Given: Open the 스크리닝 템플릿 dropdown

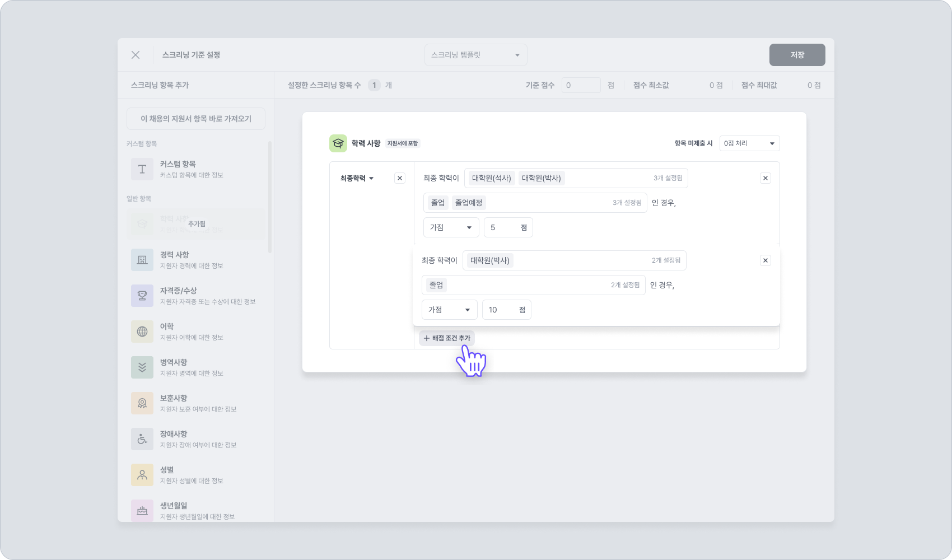Looking at the screenshot, I should [x=476, y=55].
